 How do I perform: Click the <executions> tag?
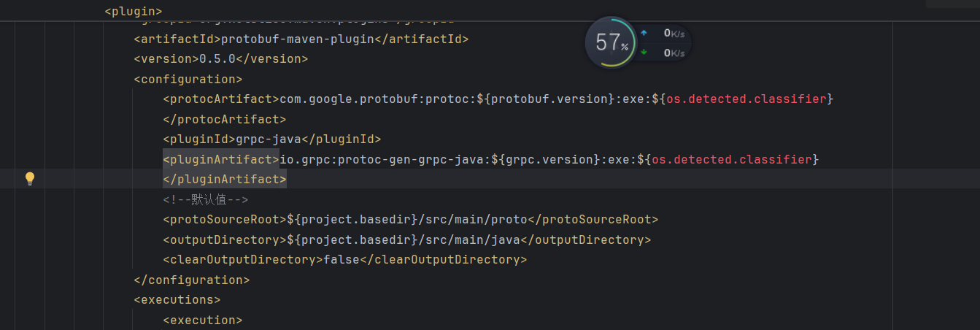click(x=177, y=299)
